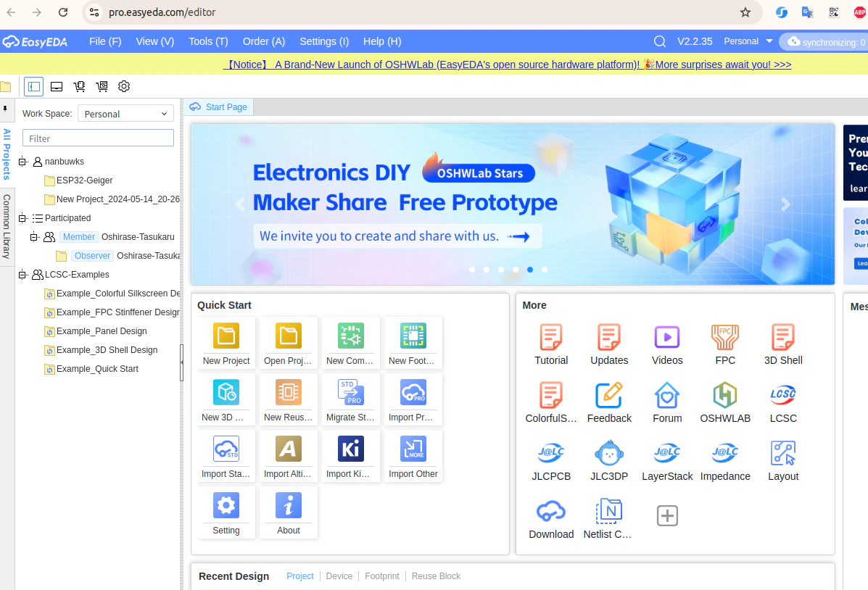Open the Netlist Compare icon

[x=609, y=518]
